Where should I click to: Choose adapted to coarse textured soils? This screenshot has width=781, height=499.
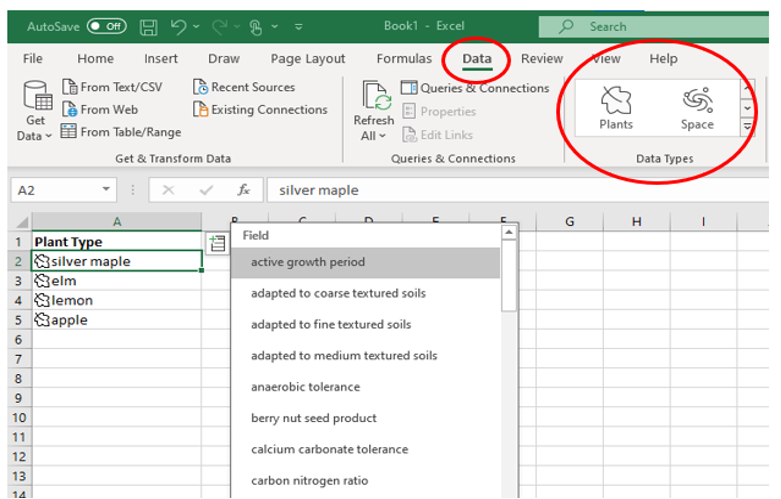click(366, 293)
